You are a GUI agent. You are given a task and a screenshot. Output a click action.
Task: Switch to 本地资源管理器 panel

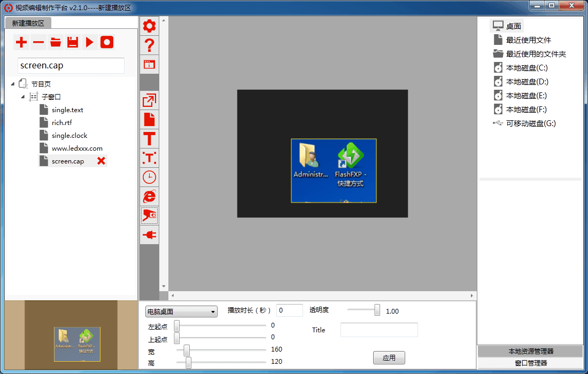tap(530, 351)
